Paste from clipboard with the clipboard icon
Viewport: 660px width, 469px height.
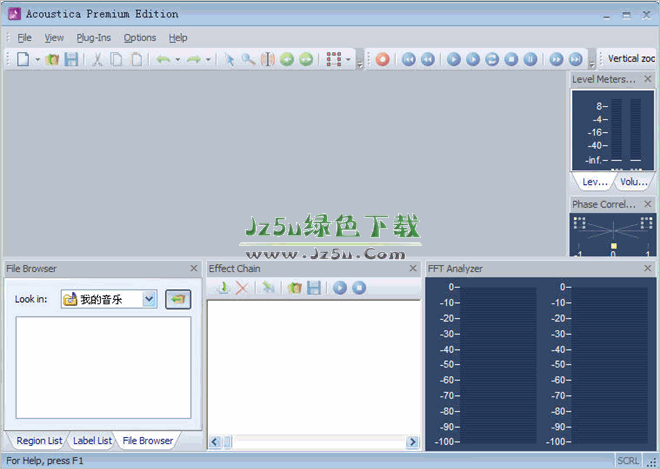point(136,59)
